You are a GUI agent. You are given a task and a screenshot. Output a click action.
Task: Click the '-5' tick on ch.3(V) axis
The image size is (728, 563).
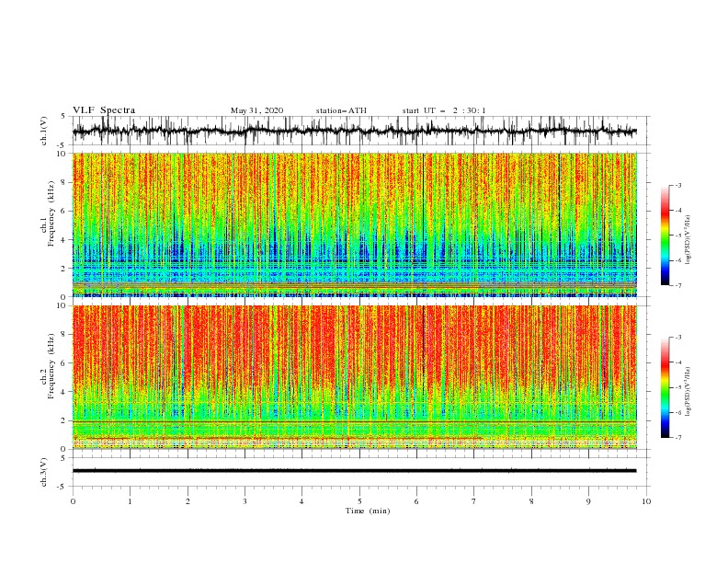pos(63,487)
